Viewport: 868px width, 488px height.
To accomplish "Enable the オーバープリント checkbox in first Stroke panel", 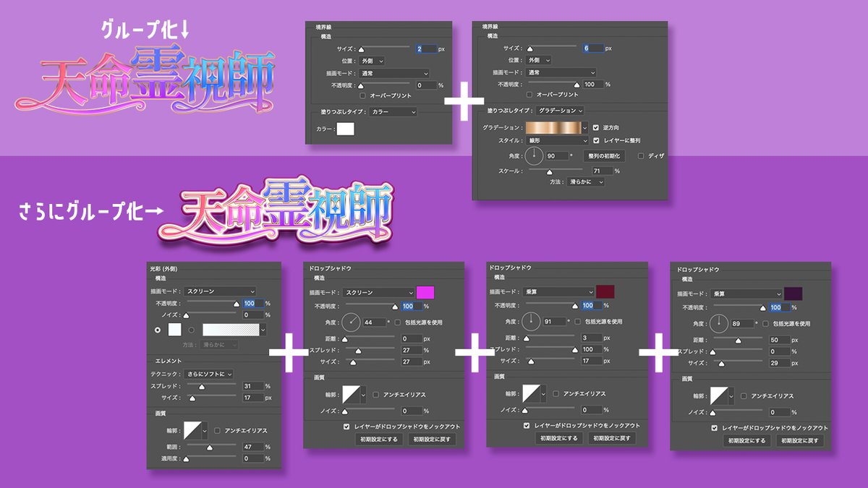I will [362, 95].
